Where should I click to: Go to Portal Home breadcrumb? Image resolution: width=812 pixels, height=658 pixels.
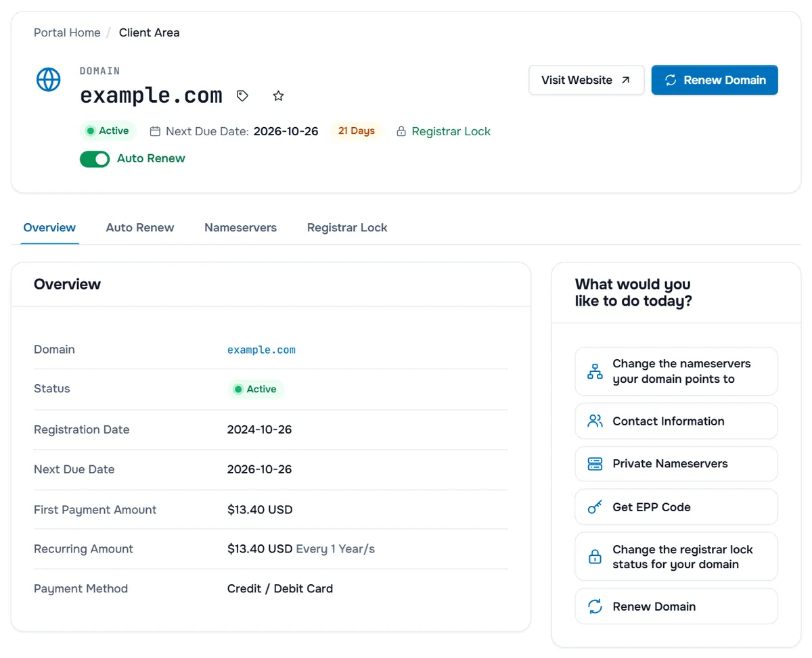tap(67, 32)
